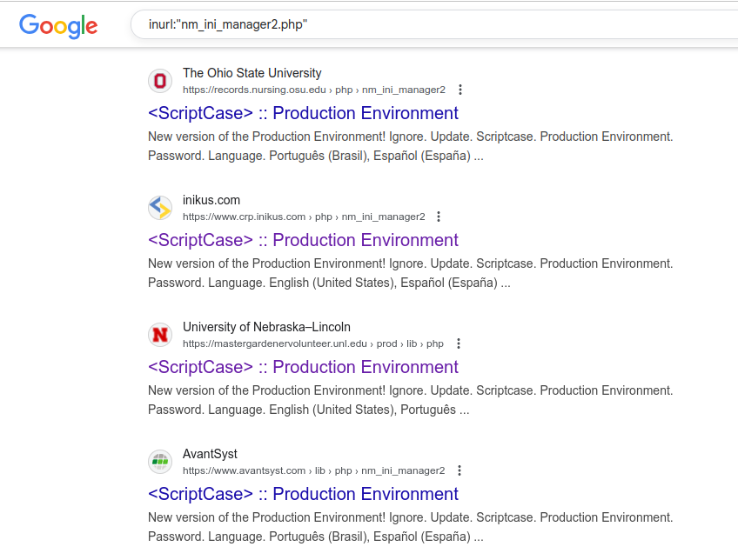Open the Nebraska ScriptCase Production Environment result
The image size is (738, 560).
click(x=303, y=367)
